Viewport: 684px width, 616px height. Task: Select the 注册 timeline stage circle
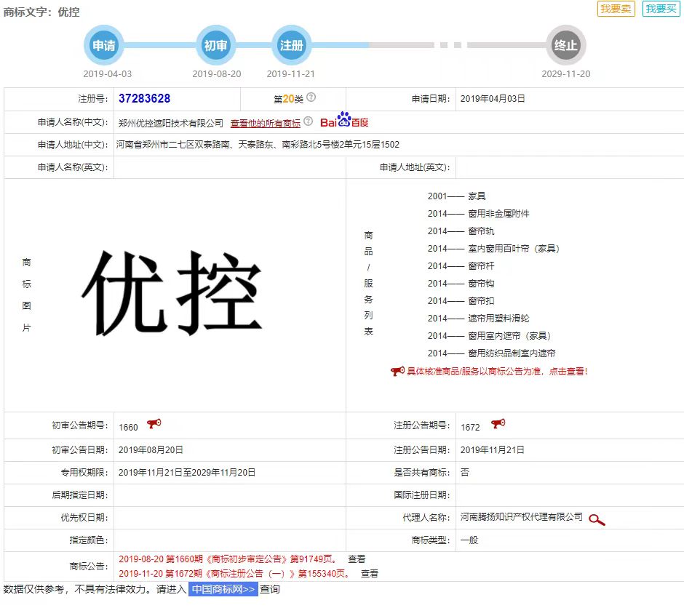point(291,45)
